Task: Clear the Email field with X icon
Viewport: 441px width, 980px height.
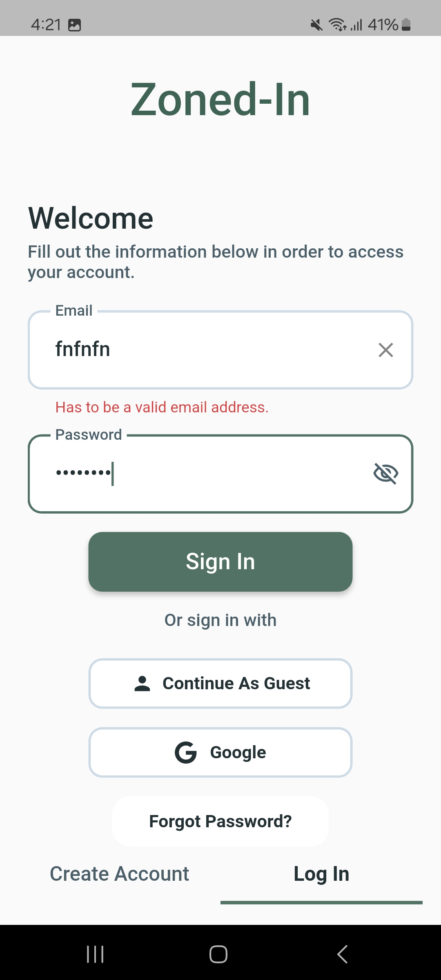Action: pyautogui.click(x=385, y=350)
